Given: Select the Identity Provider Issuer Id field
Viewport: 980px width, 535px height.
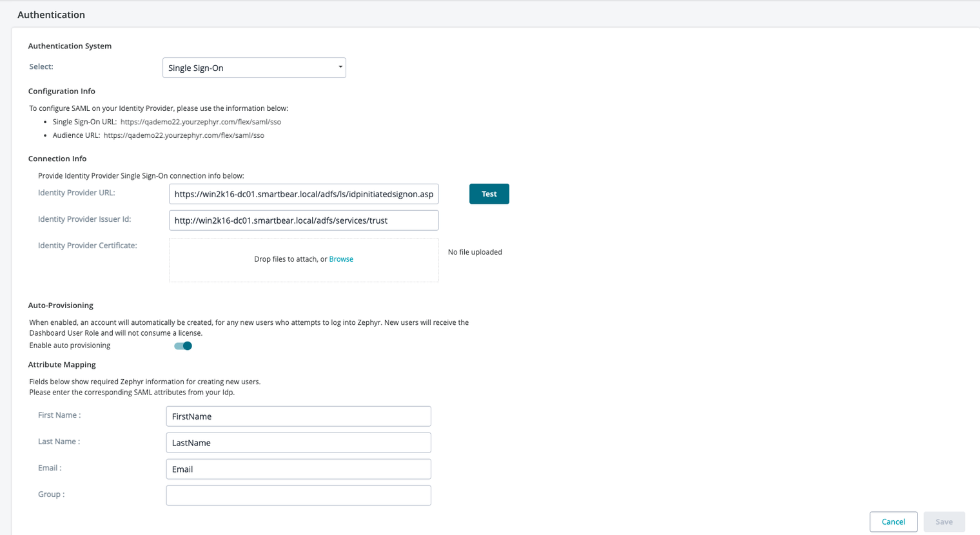Looking at the screenshot, I should [303, 220].
